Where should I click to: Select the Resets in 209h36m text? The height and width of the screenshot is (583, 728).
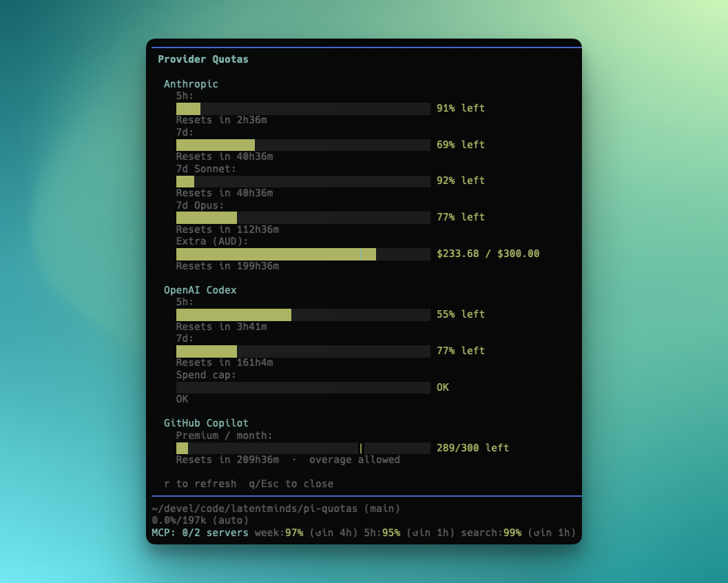click(x=227, y=460)
